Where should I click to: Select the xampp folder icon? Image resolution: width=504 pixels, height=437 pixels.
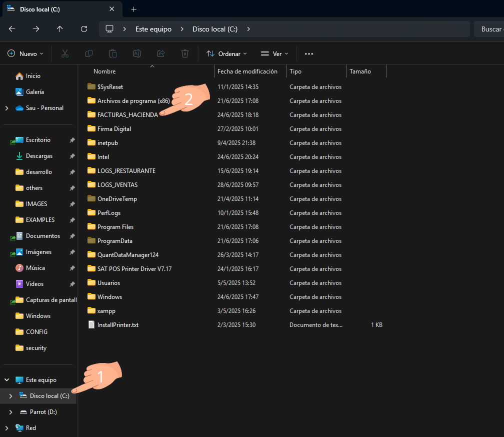(91, 310)
